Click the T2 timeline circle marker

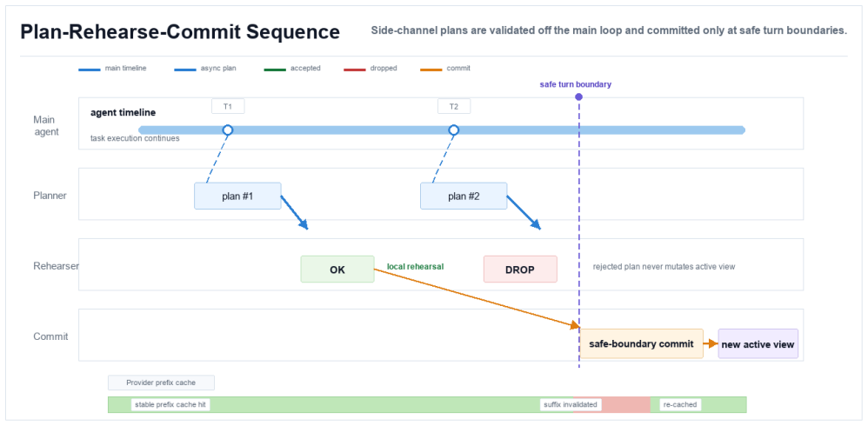(x=453, y=130)
